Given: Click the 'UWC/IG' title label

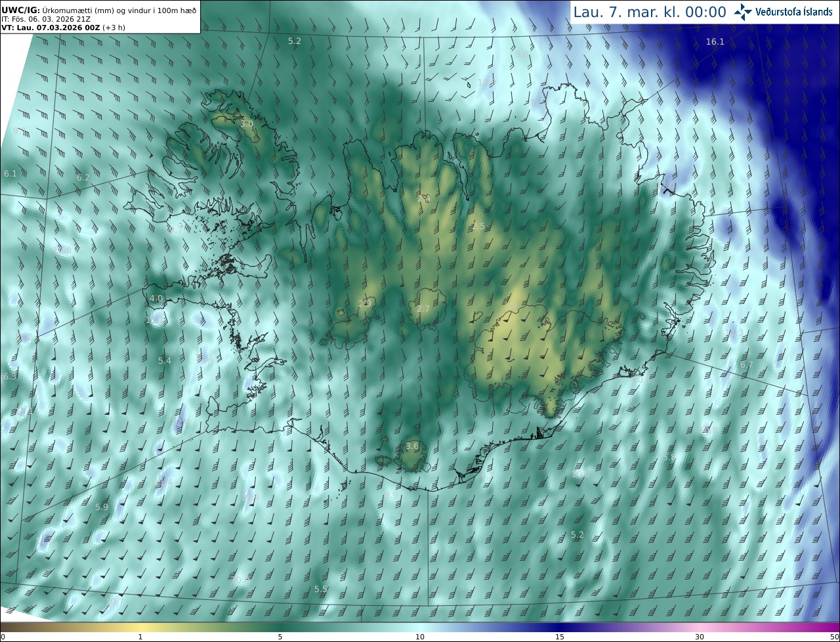Looking at the screenshot, I should point(20,10).
